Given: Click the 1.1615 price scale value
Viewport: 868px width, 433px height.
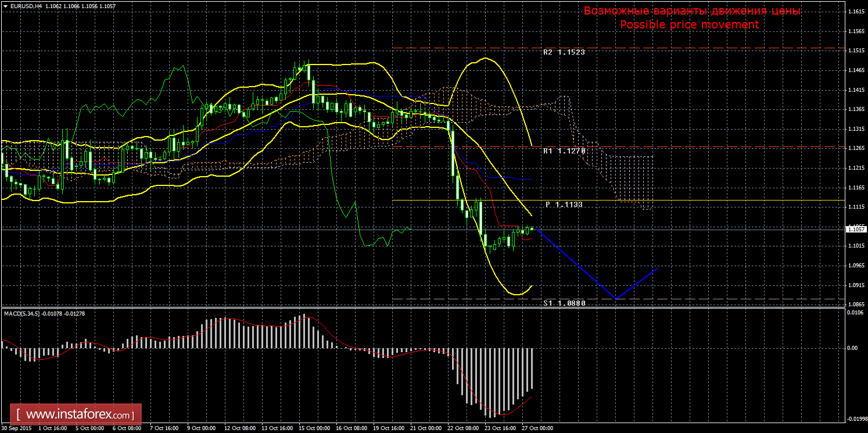Looking at the screenshot, I should (x=855, y=12).
